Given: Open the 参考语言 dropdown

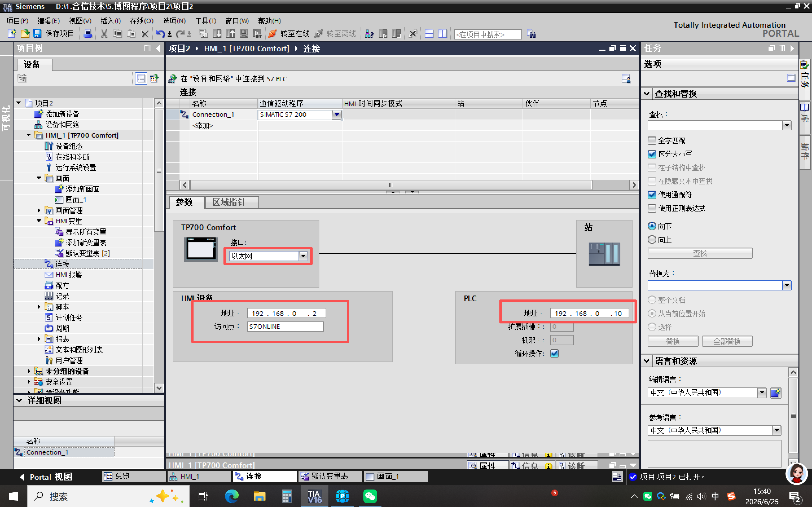Looking at the screenshot, I should pos(776,431).
